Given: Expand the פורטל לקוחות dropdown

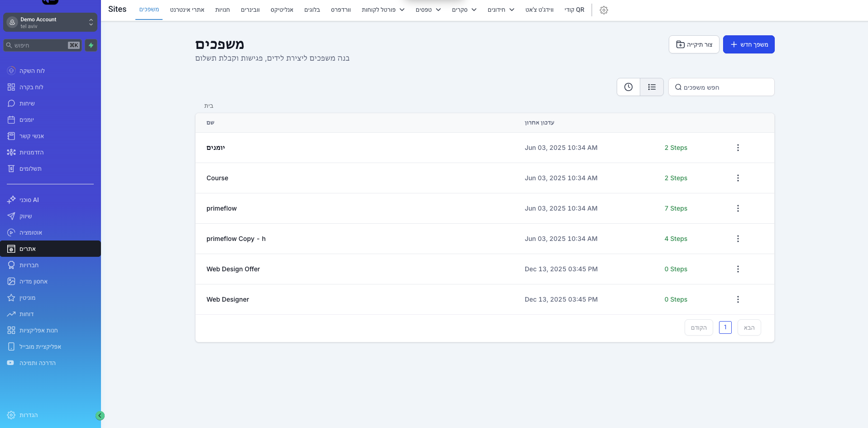Looking at the screenshot, I should pyautogui.click(x=383, y=10).
